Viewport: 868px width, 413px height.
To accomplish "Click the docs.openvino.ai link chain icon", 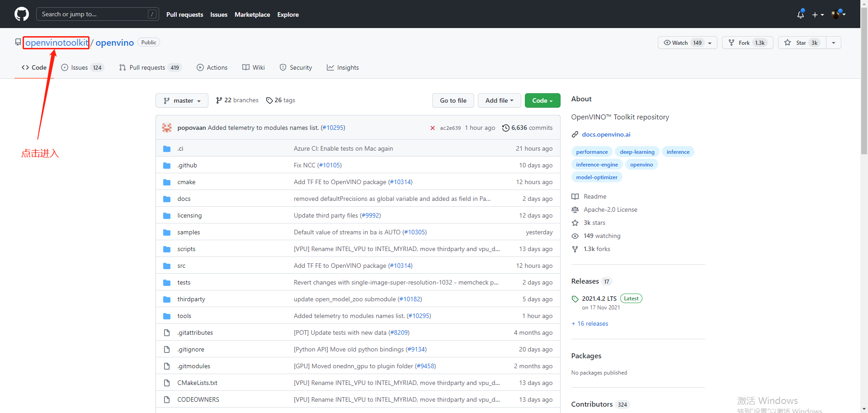I will (575, 134).
